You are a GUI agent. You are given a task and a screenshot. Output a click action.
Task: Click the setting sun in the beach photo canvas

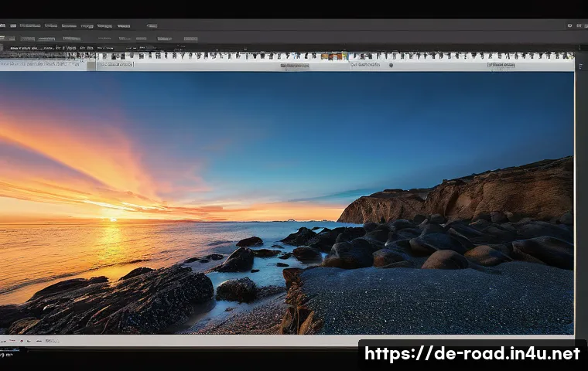[x=112, y=220]
